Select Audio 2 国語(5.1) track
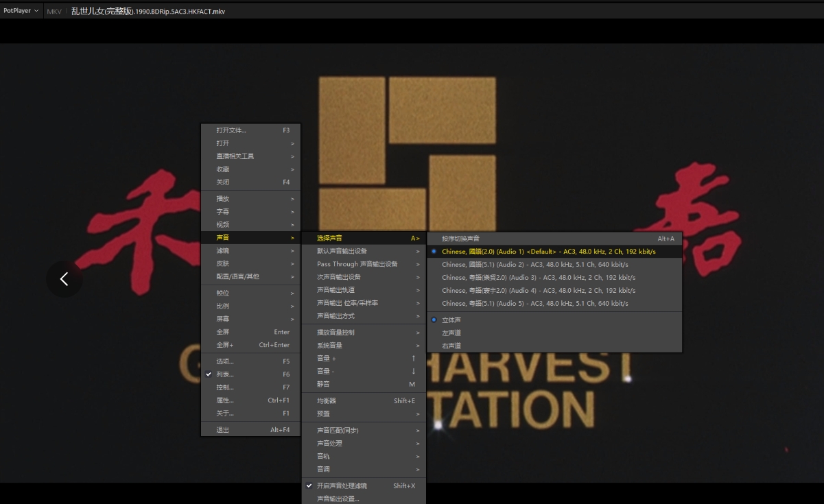Image resolution: width=824 pixels, height=504 pixels. click(535, 265)
